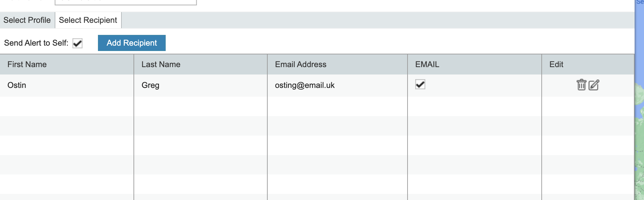644x200 pixels.
Task: Click the pencil edit icon for Ostin
Action: [594, 85]
